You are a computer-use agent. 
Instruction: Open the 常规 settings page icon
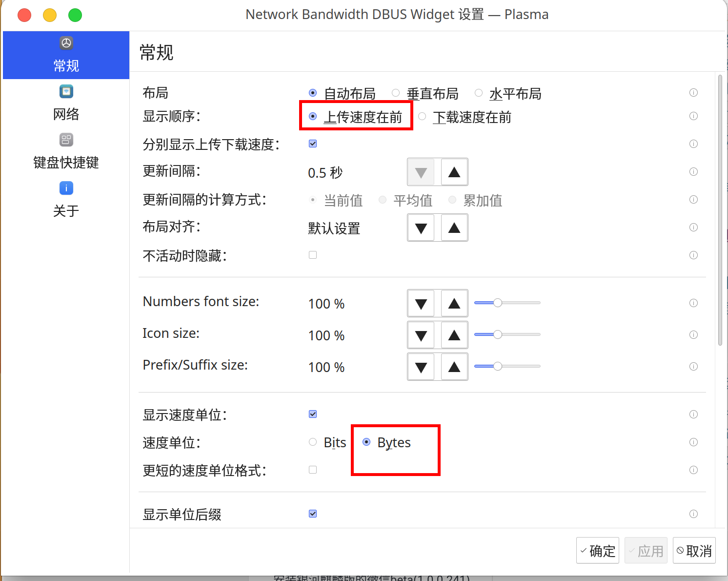pos(66,43)
